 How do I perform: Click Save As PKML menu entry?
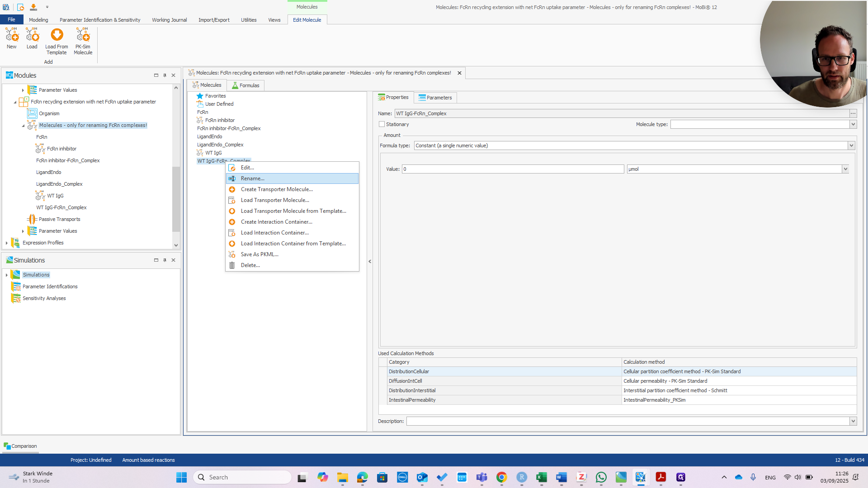tap(259, 254)
